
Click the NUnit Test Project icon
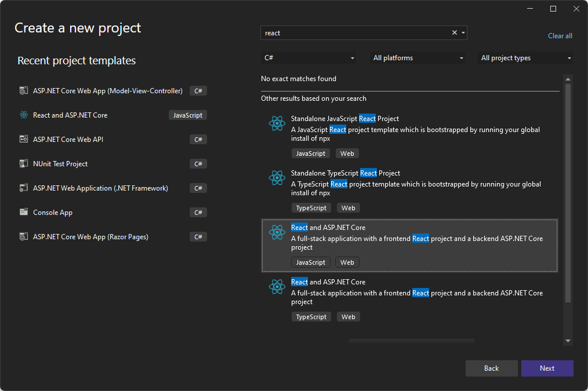point(24,164)
